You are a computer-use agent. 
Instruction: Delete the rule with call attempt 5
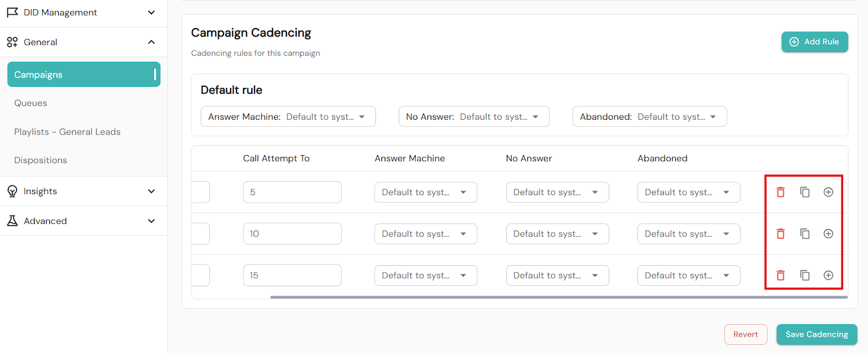[781, 192]
